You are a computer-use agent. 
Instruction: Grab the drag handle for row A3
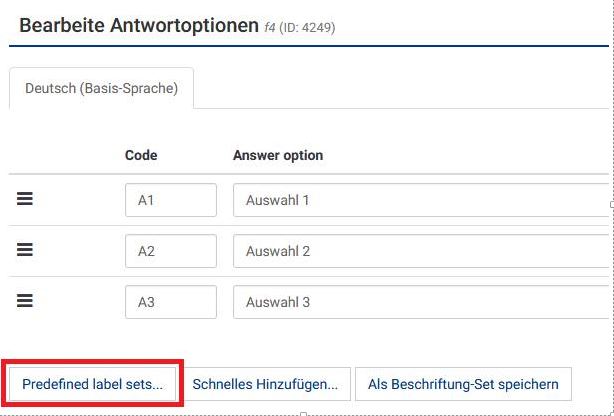(26, 300)
